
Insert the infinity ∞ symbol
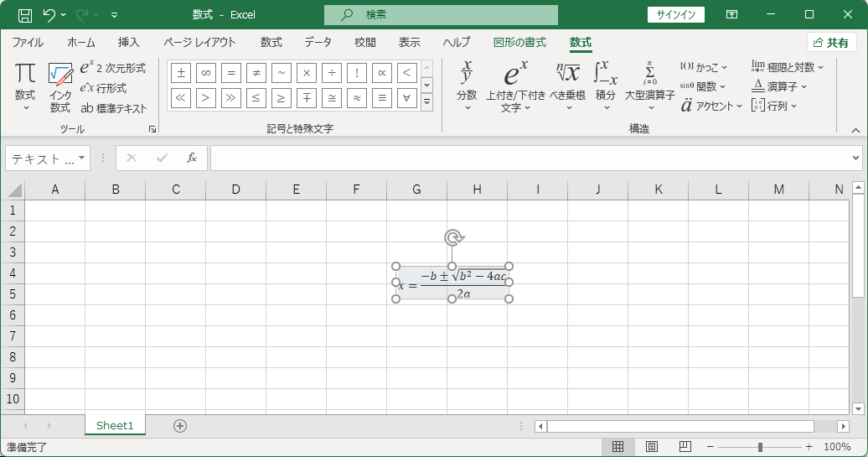206,73
